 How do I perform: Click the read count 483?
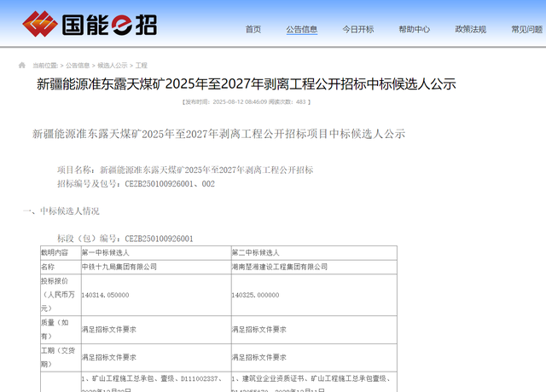tap(300, 102)
